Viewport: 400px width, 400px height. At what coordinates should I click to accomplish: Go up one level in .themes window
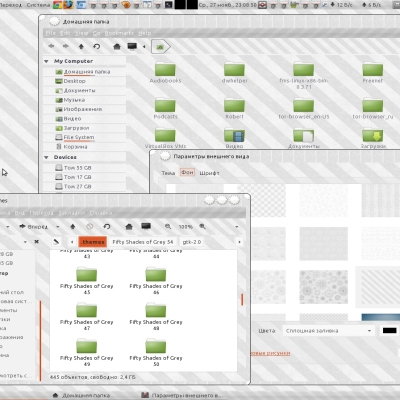pyautogui.click(x=73, y=227)
